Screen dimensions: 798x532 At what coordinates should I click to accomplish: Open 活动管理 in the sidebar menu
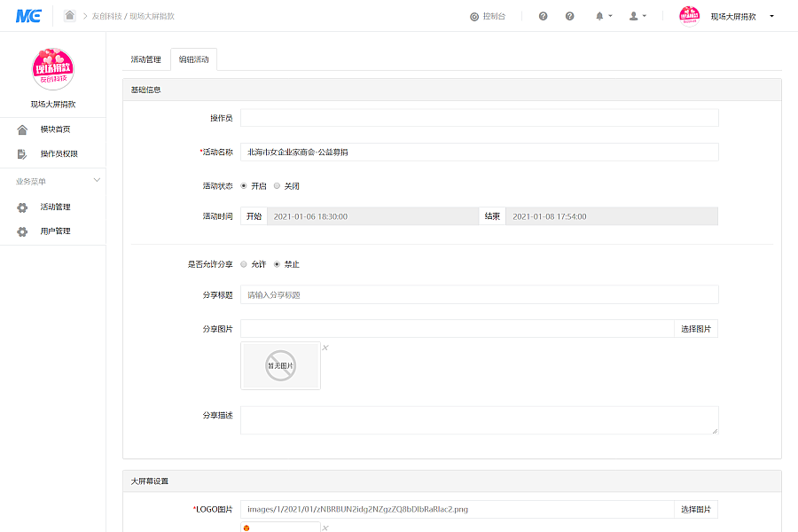(56, 207)
